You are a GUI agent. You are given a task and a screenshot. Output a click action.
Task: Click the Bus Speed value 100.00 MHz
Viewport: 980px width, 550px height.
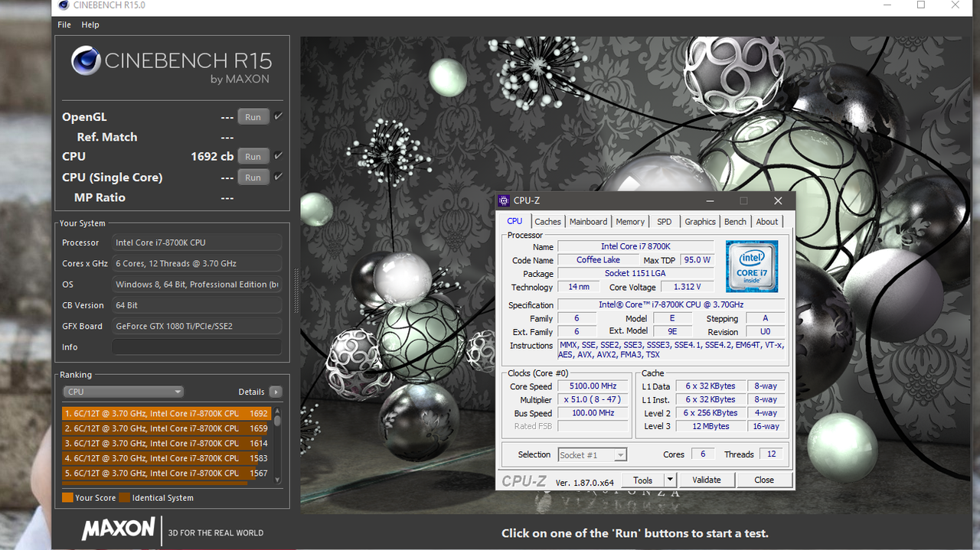[x=593, y=413]
